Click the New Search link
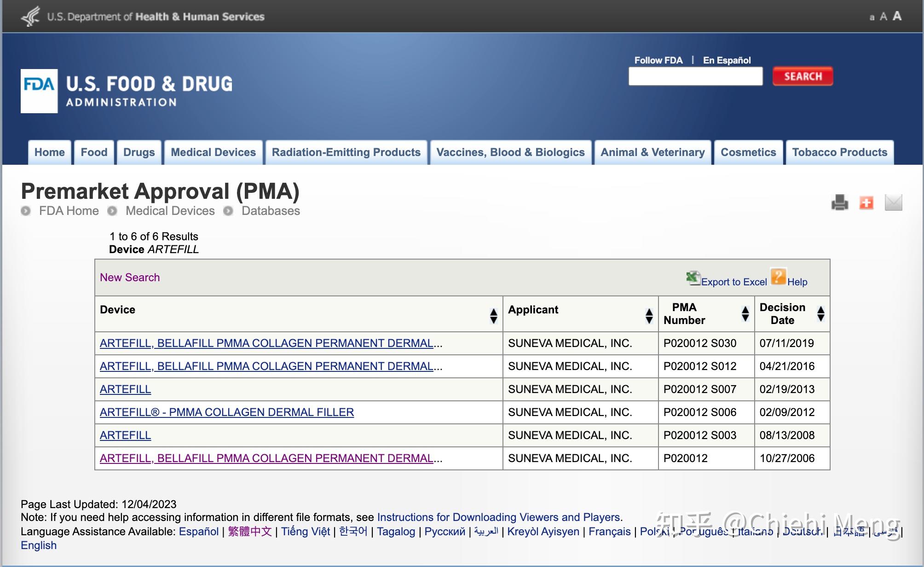Image resolution: width=924 pixels, height=567 pixels. click(x=130, y=278)
